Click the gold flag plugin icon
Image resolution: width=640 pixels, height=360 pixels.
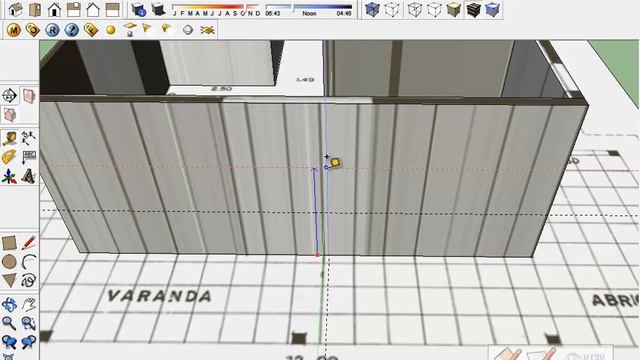click(x=147, y=28)
